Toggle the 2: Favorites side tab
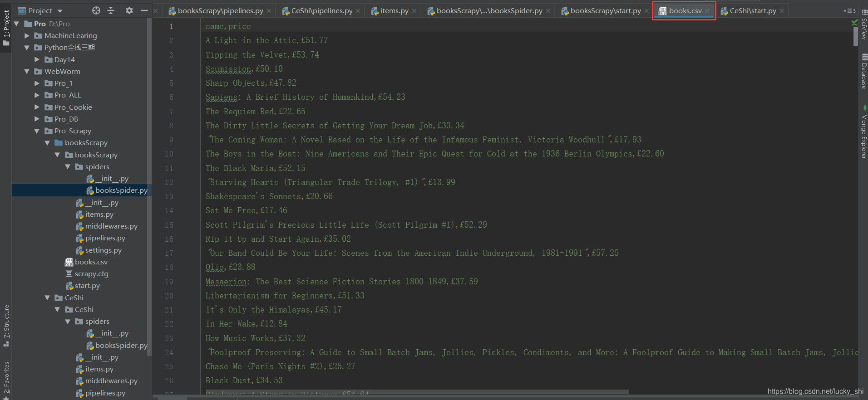This screenshot has width=868, height=400. (x=6, y=380)
